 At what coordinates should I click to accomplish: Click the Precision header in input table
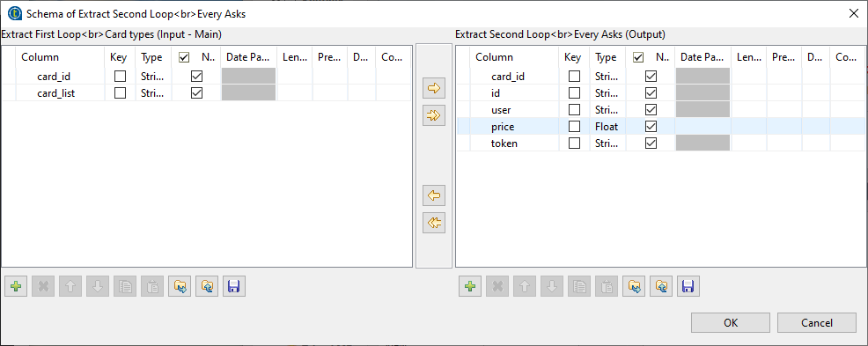click(x=330, y=57)
